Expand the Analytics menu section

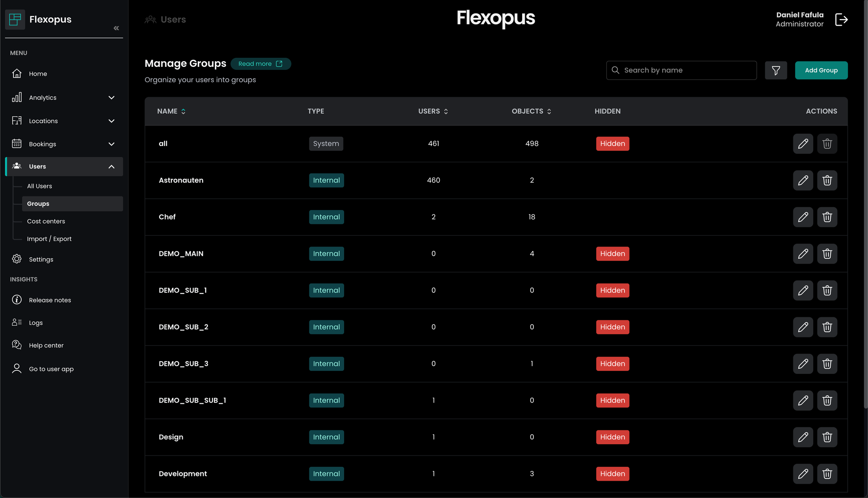tap(112, 98)
